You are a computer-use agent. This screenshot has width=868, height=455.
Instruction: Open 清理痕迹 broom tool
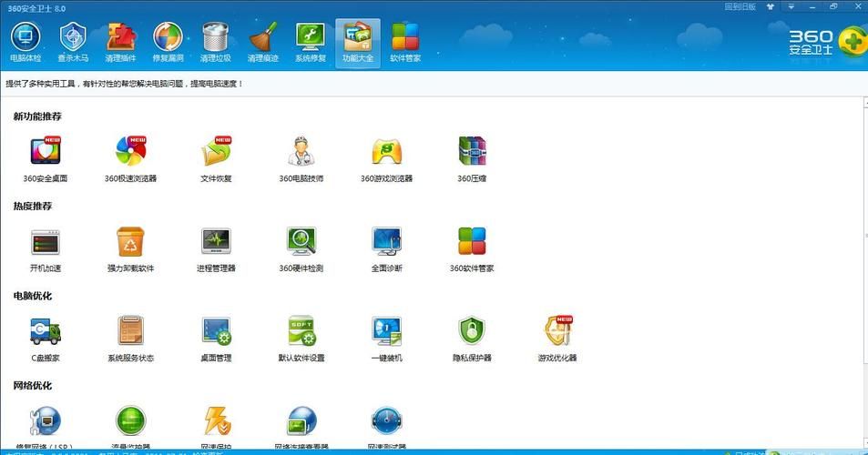[x=263, y=43]
